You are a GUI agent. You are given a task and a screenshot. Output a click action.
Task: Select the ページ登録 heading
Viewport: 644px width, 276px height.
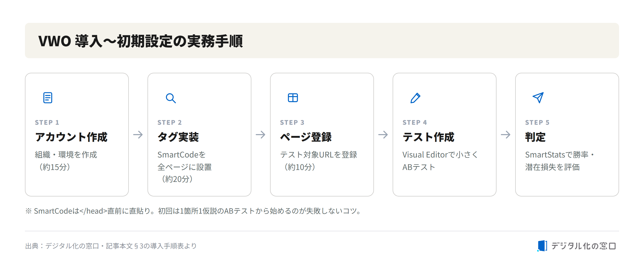click(x=306, y=137)
